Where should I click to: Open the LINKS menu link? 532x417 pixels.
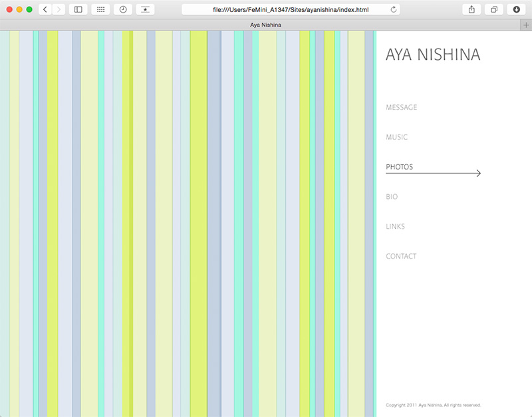tap(395, 226)
